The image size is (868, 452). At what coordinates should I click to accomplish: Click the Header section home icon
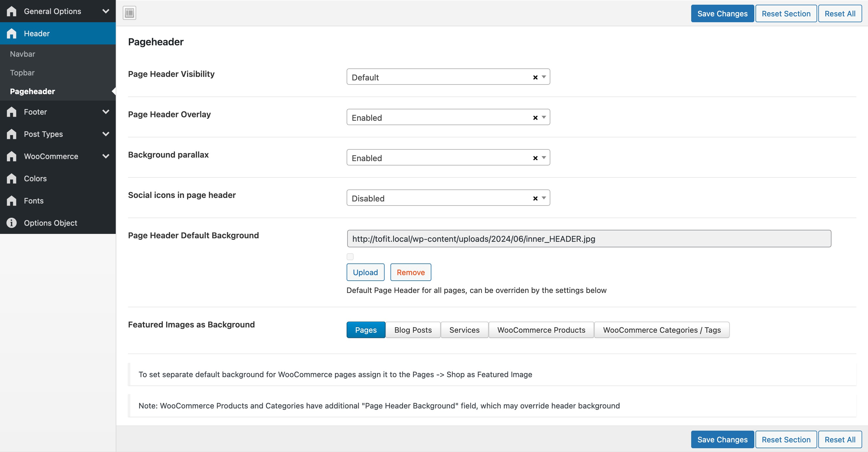11,33
